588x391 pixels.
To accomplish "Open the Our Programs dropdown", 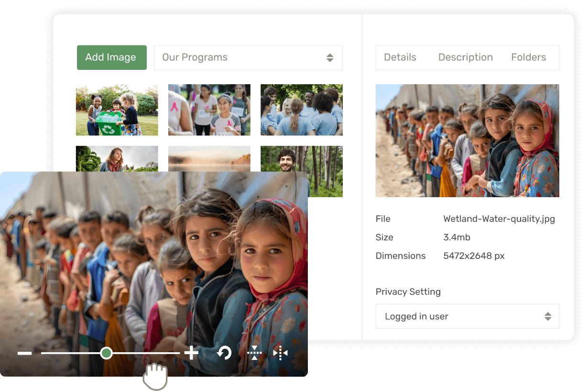I will [x=248, y=57].
